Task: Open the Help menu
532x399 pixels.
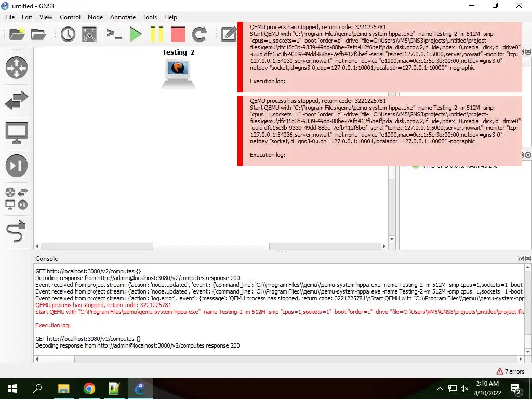Action: tap(170, 17)
